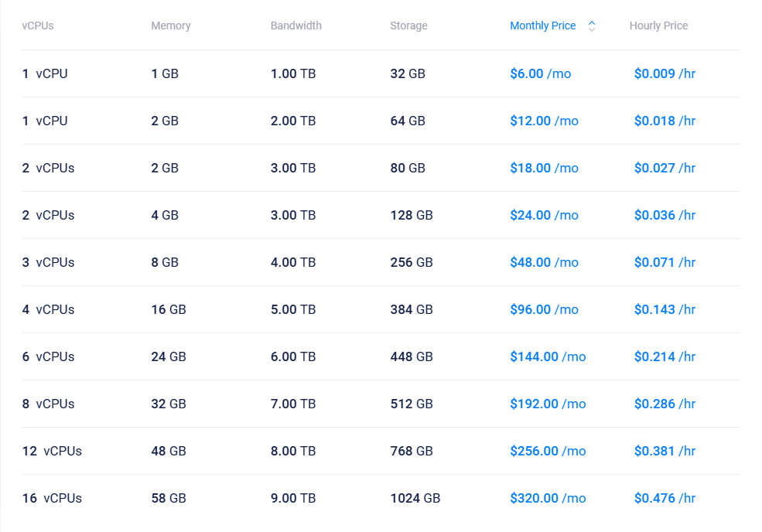Click the Memory column header
The image size is (762, 532).
170,26
